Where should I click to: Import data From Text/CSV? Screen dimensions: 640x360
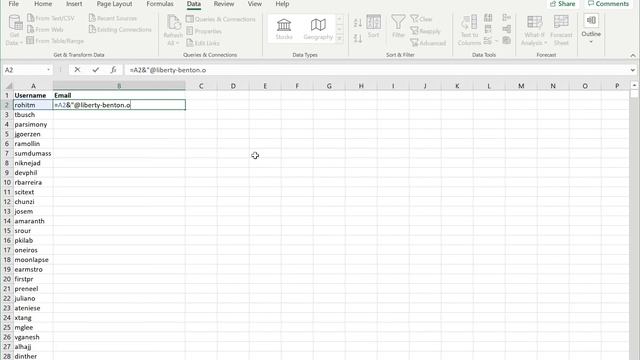pos(51,18)
